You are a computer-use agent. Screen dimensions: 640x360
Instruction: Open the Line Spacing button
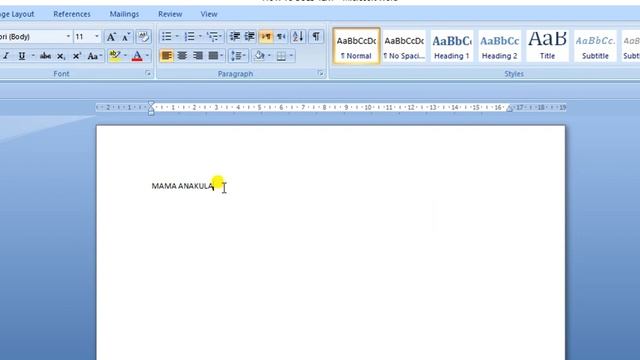238,56
